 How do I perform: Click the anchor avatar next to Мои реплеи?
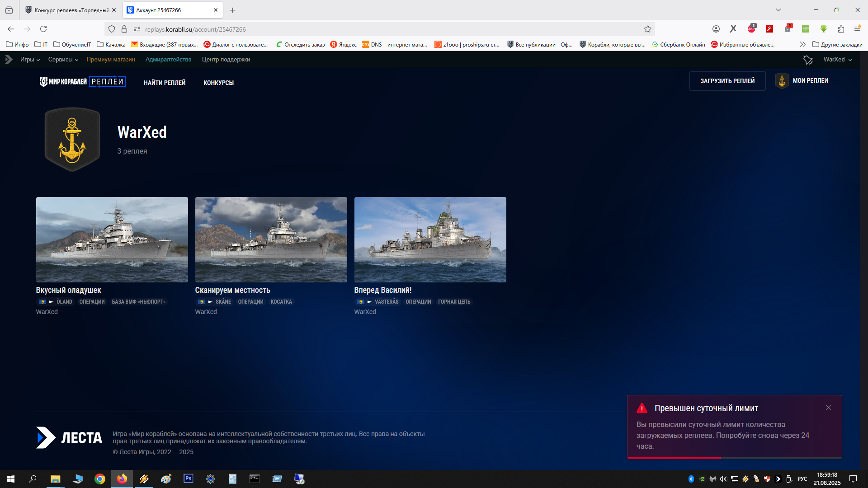[782, 81]
